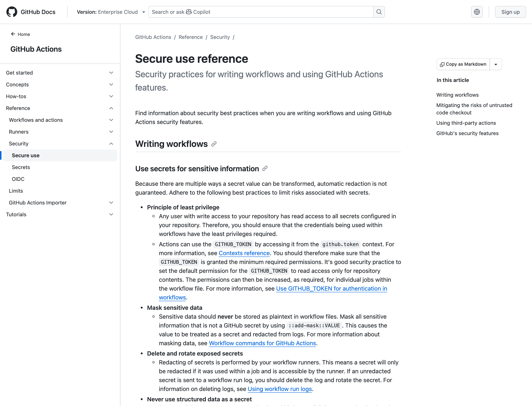Open the Copy as Markdown dropdown arrow
This screenshot has width=532, height=406.
(496, 64)
